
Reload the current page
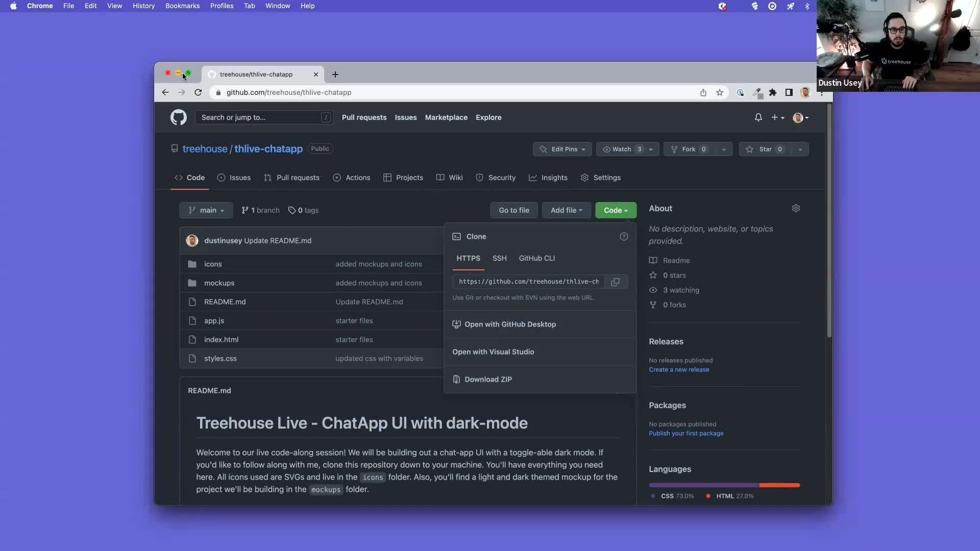[199, 92]
